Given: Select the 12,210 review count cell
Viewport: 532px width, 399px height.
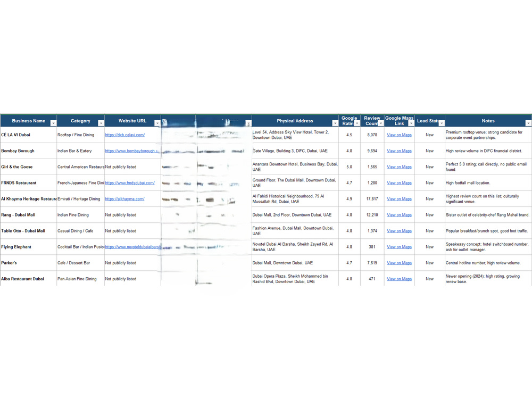Looking at the screenshot, I should click(x=372, y=215).
